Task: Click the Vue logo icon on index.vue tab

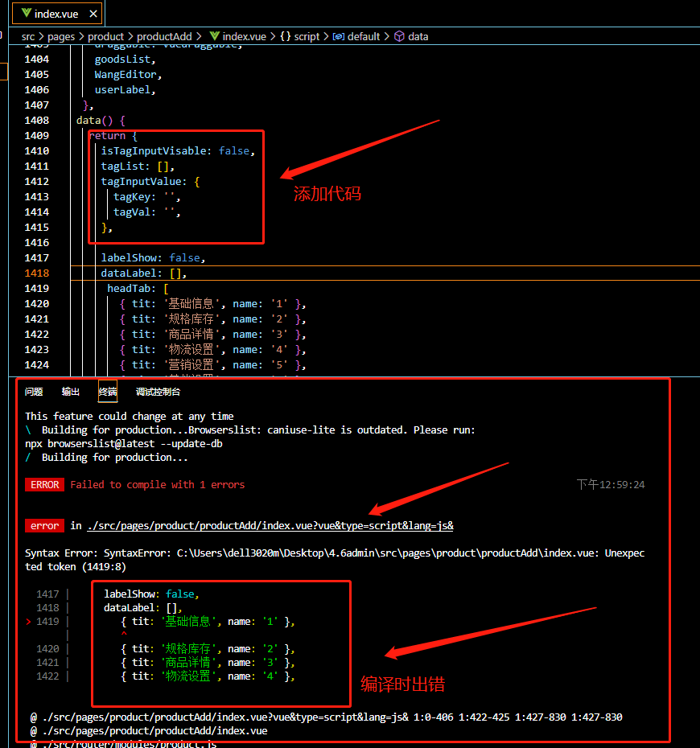Action: [x=27, y=13]
